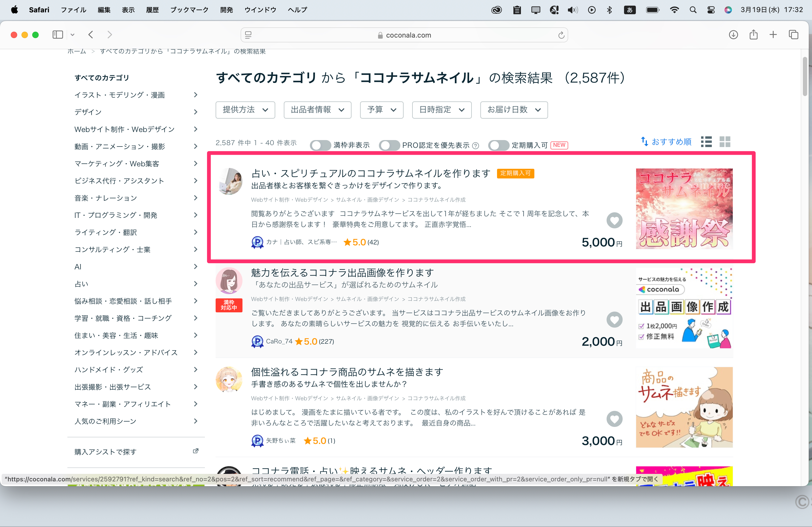Toggle 定期購入可 switch
Viewport: 812px width, 527px height.
pos(498,145)
